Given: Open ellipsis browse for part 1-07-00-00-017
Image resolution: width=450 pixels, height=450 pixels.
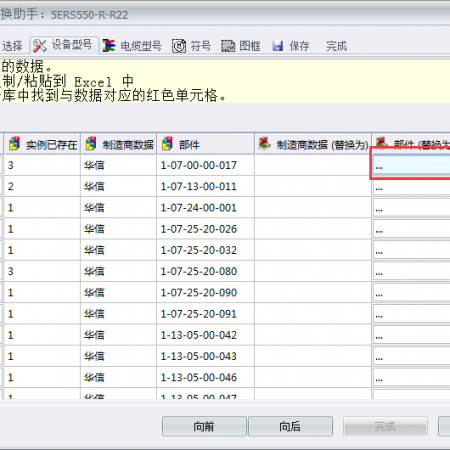Looking at the screenshot, I should (379, 166).
